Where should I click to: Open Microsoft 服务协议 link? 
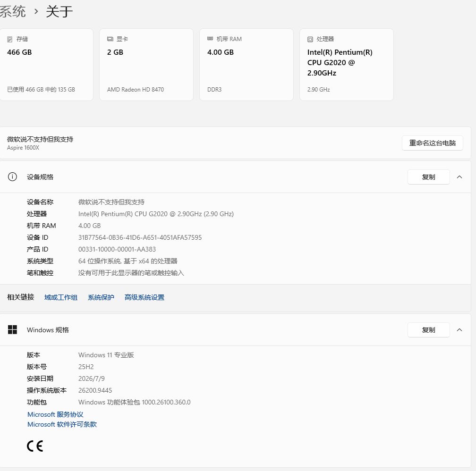pos(55,414)
